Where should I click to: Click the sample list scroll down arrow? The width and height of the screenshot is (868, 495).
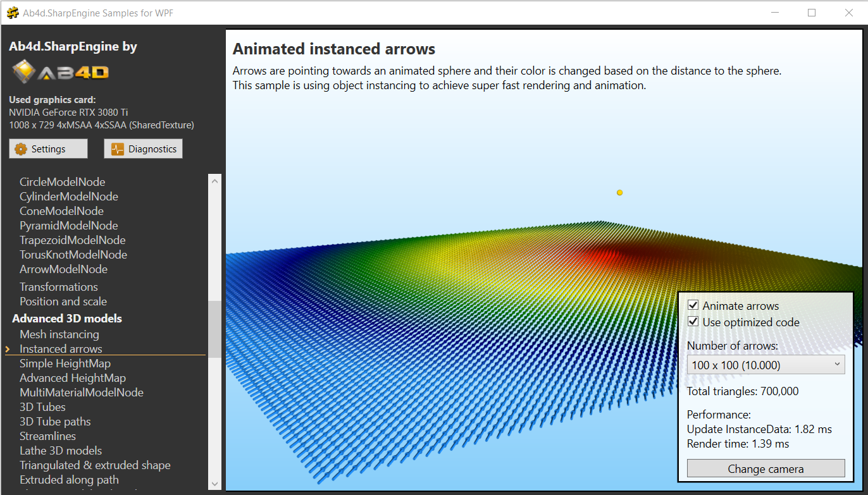215,484
